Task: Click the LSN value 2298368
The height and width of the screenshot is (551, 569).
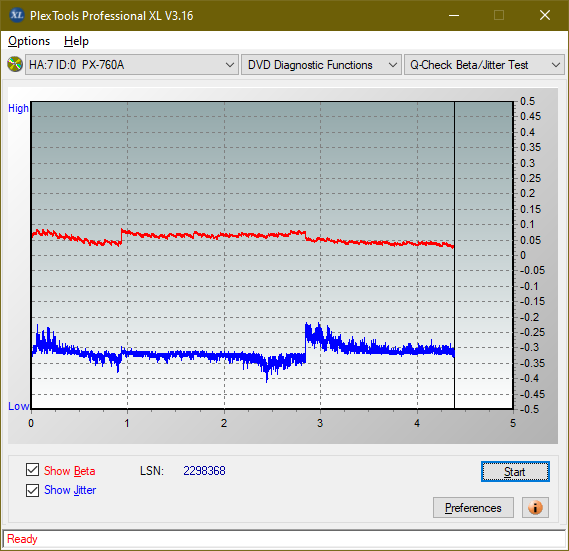Action: [204, 471]
